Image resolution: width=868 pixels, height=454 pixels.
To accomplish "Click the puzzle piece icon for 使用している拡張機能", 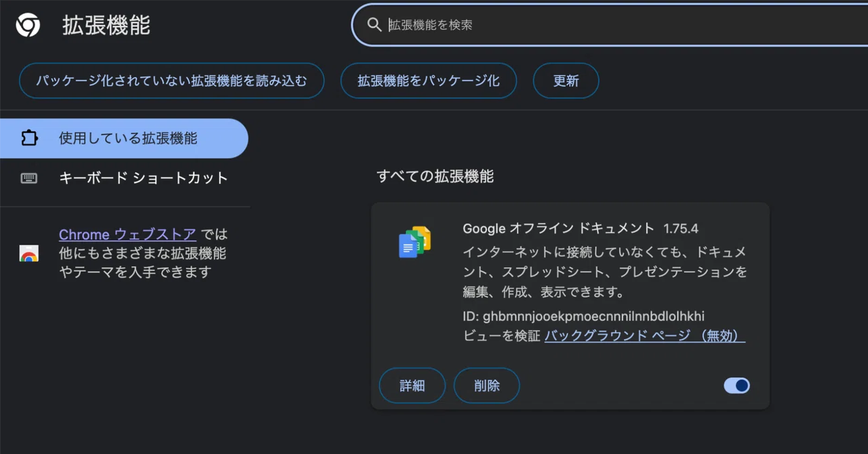I will [x=29, y=138].
